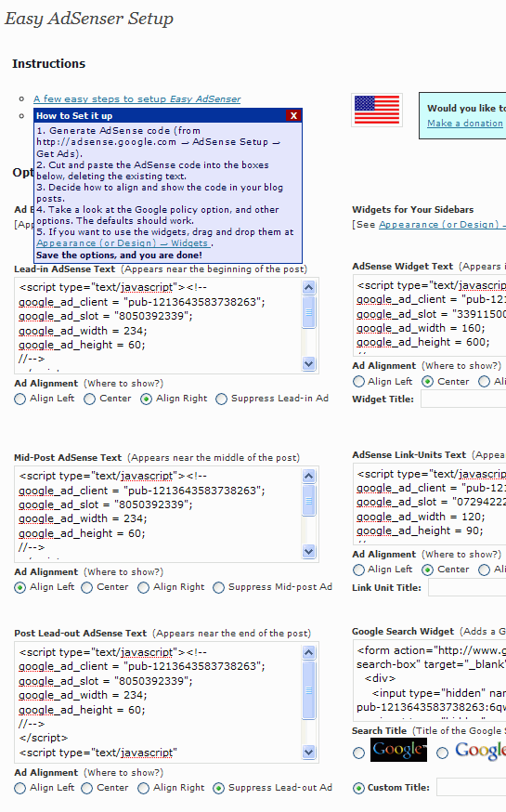Click scroll up arrow in Lead-out AdSense box
This screenshot has width=506, height=812.
(309, 652)
